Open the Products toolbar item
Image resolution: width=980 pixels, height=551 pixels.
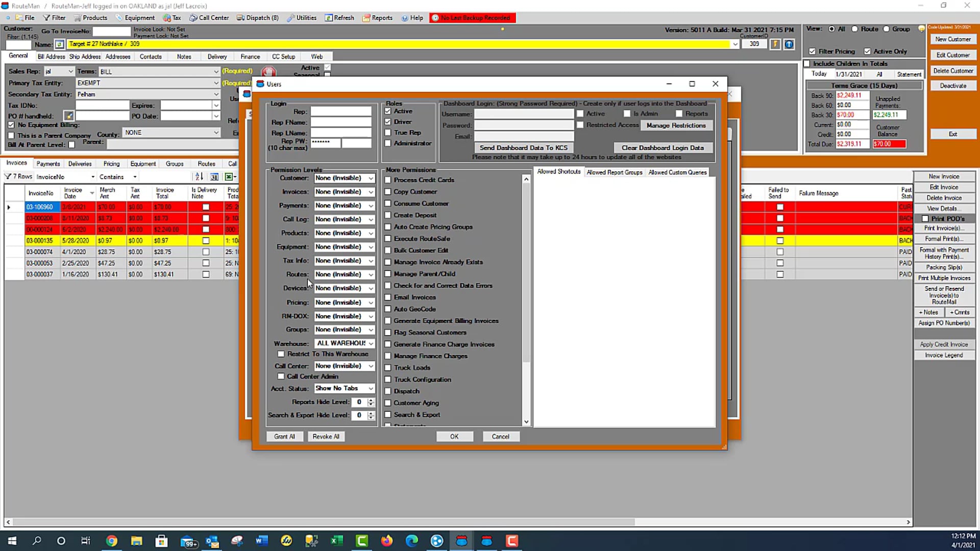tap(90, 17)
